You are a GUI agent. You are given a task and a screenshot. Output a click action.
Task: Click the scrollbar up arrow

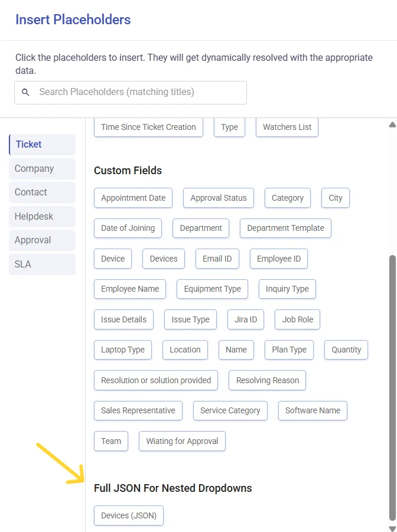tap(392, 125)
